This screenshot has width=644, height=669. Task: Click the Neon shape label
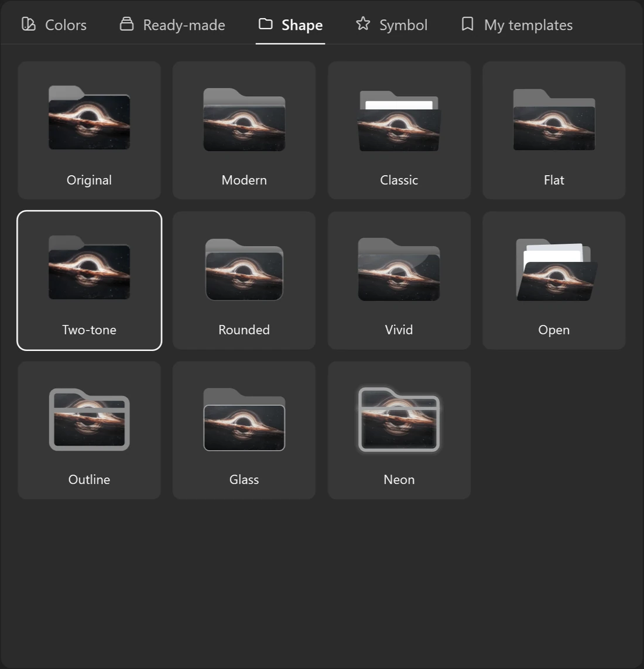click(399, 480)
